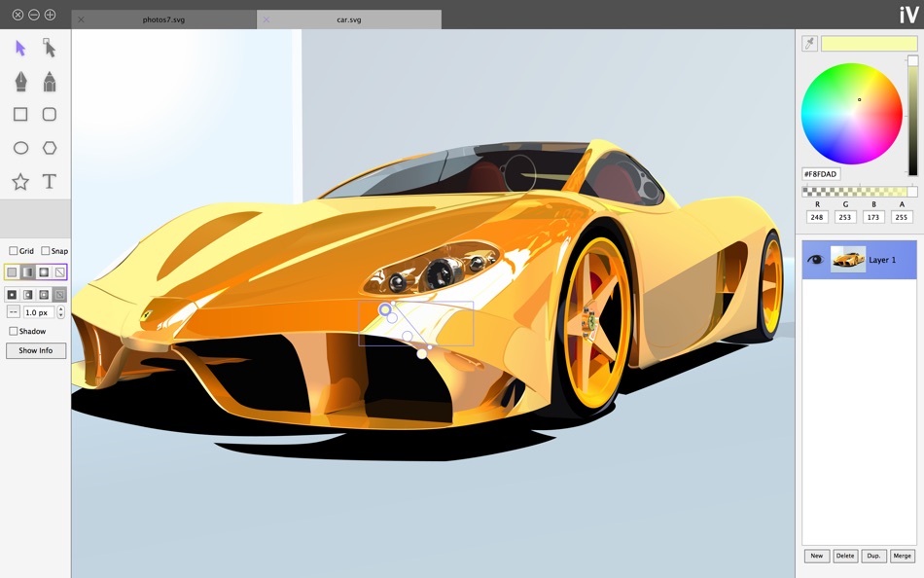The height and width of the screenshot is (578, 924).
Task: Switch to the photos7.svg tab
Action: (x=163, y=19)
